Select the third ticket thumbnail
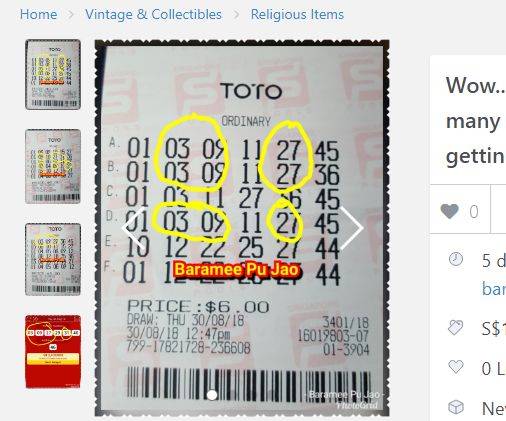This screenshot has height=421, width=506. [53, 259]
